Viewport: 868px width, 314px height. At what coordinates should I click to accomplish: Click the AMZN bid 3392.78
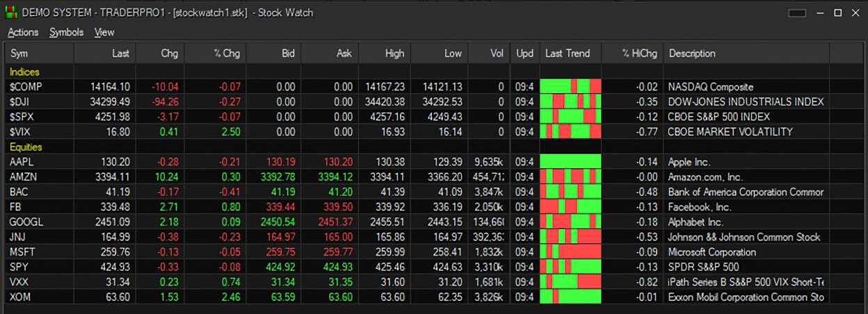click(x=278, y=177)
